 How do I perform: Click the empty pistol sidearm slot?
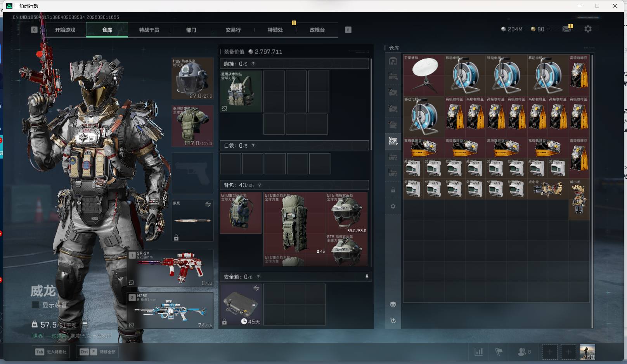click(x=193, y=173)
